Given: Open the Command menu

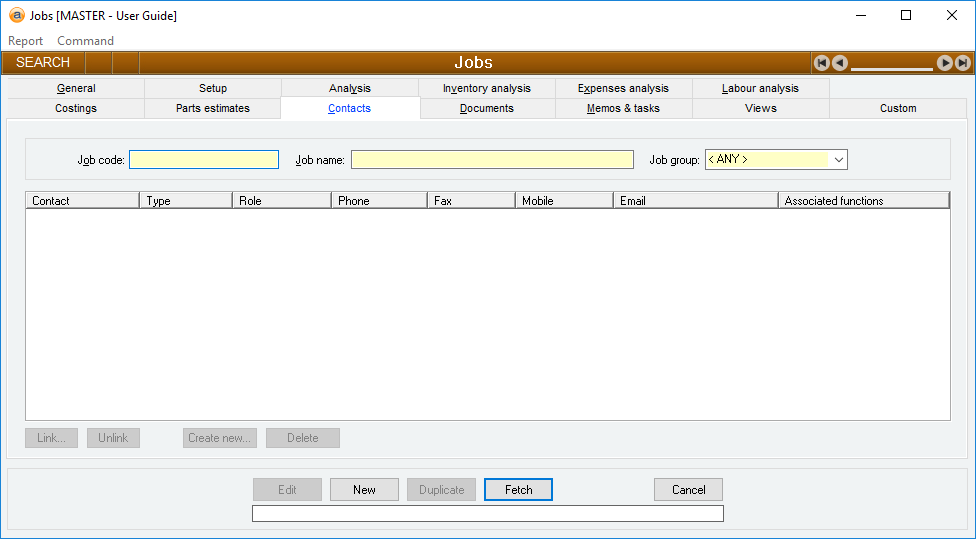Looking at the screenshot, I should pos(85,41).
